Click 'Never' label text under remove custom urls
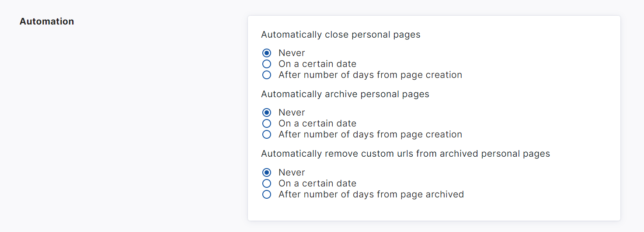644x232 pixels. tap(292, 172)
